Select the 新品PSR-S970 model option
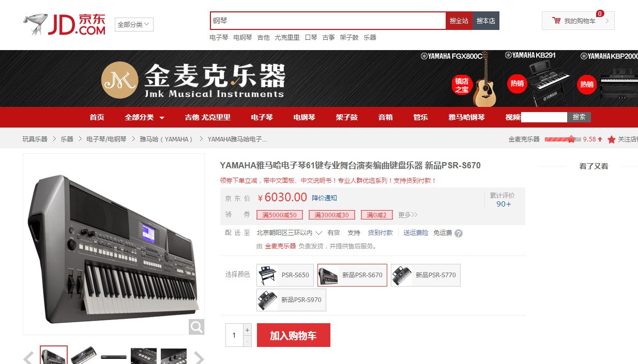 (291, 300)
